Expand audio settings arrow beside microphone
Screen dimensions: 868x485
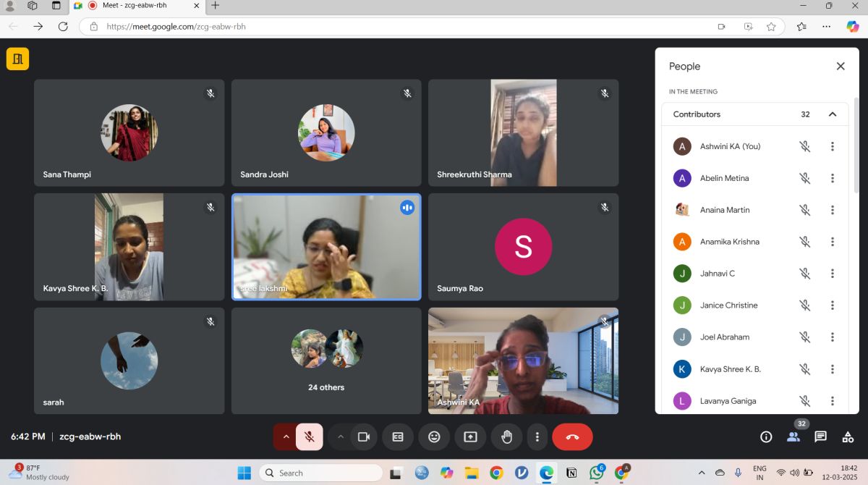click(x=286, y=436)
